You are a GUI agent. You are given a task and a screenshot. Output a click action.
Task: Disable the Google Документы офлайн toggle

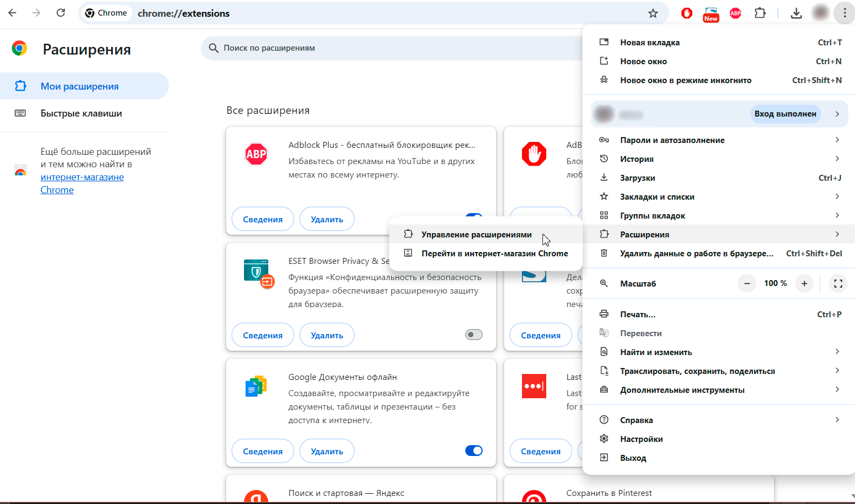pos(473,451)
